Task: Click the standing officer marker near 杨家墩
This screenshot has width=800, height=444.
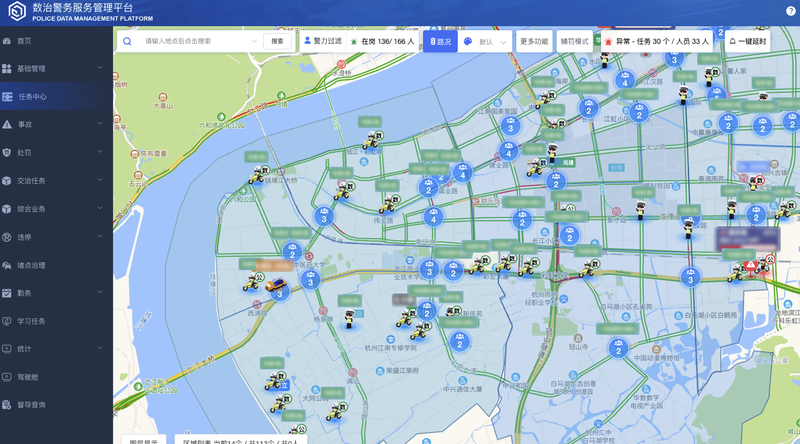Action: coord(349,319)
